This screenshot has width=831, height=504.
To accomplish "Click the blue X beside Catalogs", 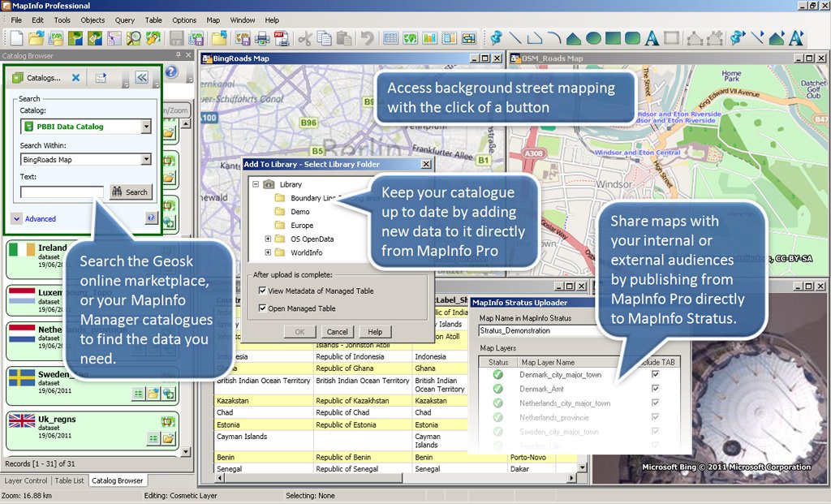I will (75, 78).
